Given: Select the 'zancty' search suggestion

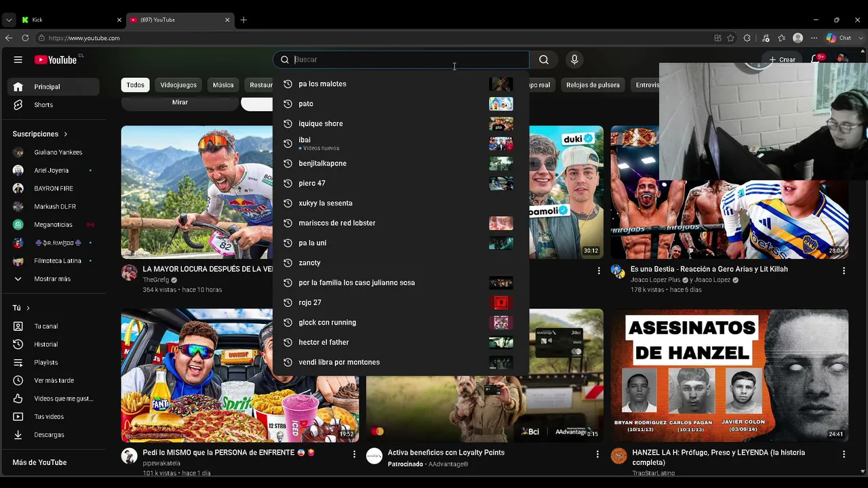Looking at the screenshot, I should tap(401, 263).
